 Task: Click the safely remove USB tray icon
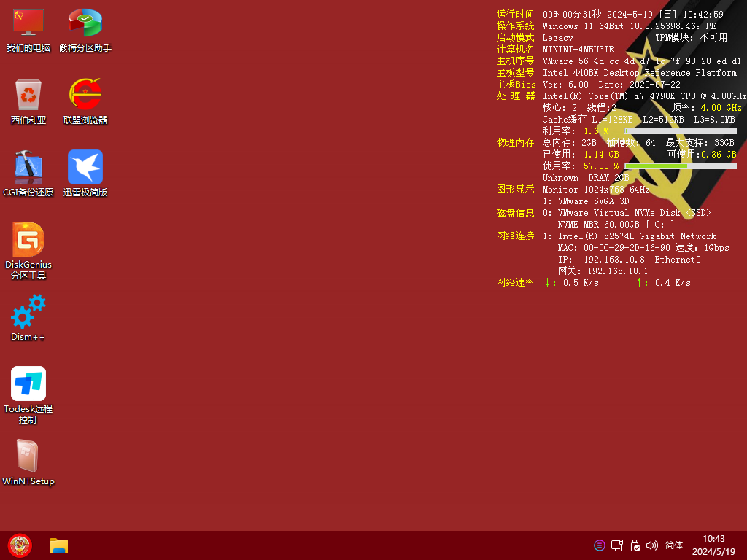tap(635, 545)
